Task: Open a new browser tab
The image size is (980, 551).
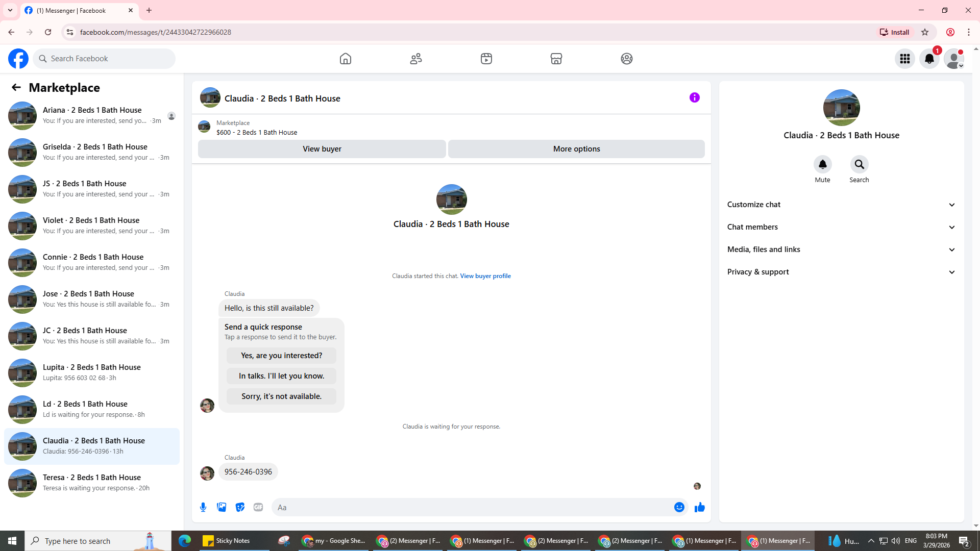Action: [x=149, y=10]
